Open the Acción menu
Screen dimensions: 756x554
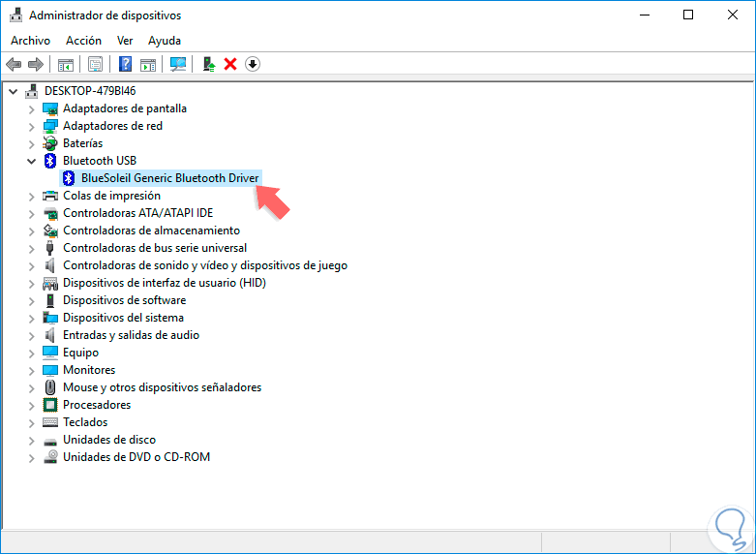84,41
